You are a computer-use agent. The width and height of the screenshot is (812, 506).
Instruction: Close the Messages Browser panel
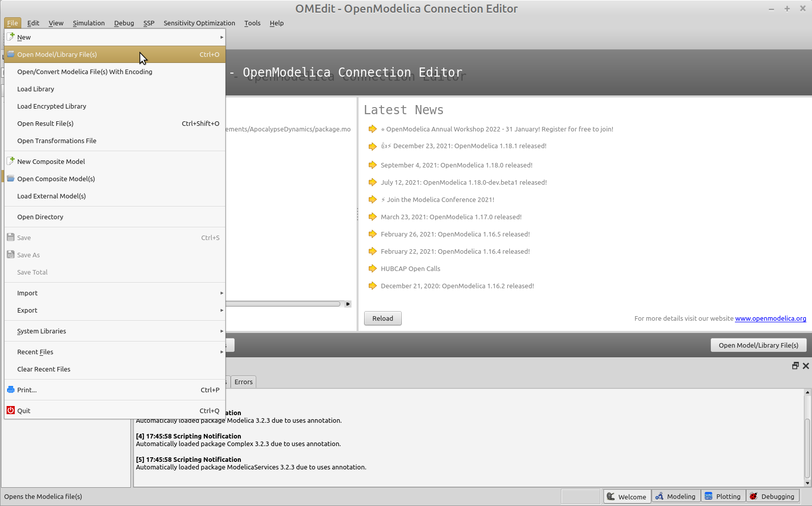coord(805,365)
